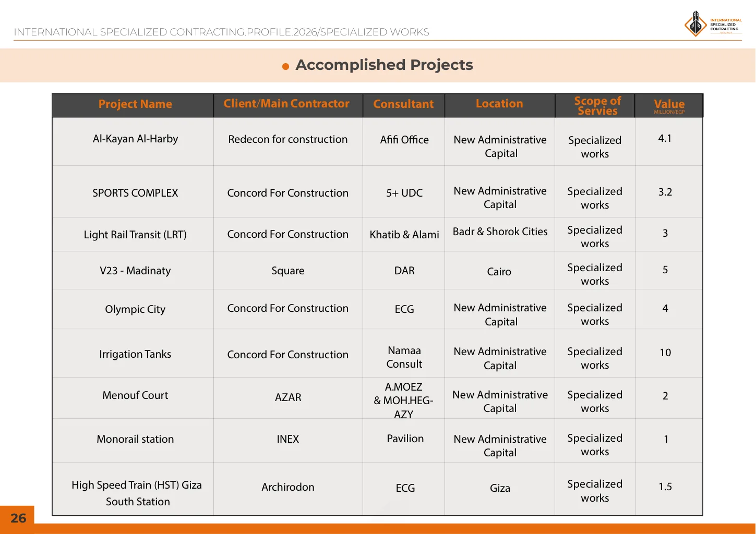Click the 'Badr & Shorok Cities' location
The image size is (756, 534).
coord(500,232)
